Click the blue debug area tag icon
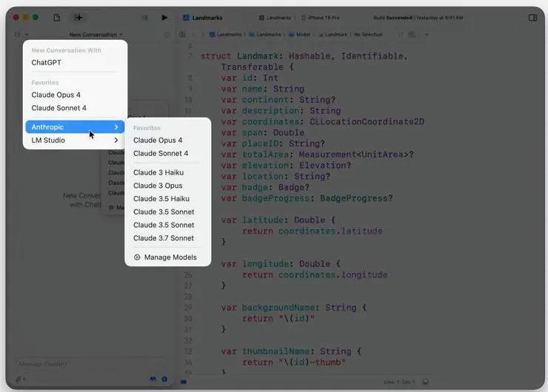The height and width of the screenshot is (392, 548). point(184,382)
